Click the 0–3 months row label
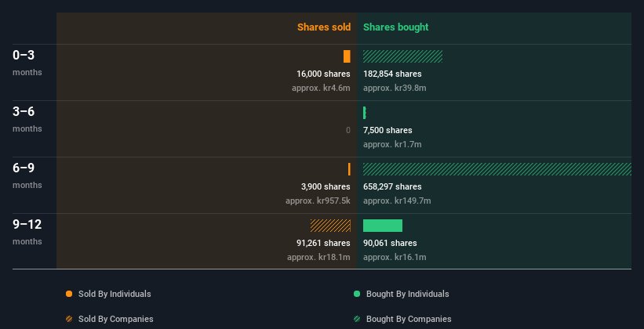The height and width of the screenshot is (329, 644). tap(27, 63)
